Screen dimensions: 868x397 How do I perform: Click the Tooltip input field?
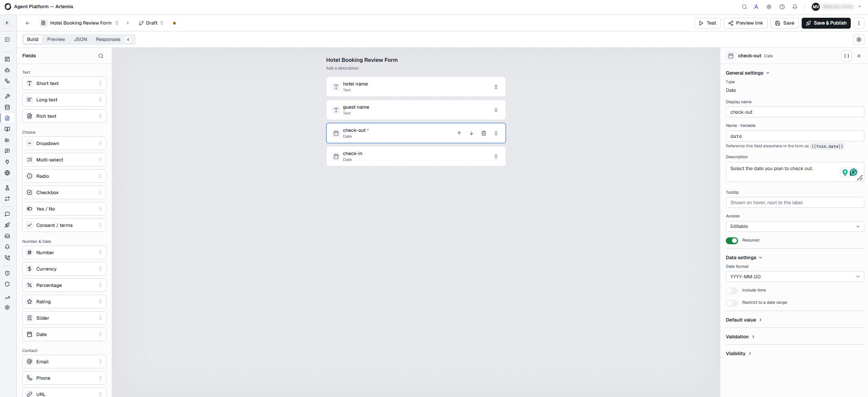795,203
